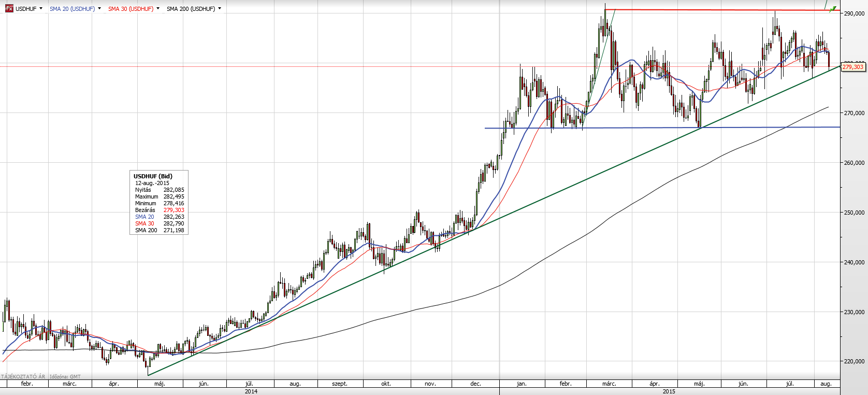Click the USDHUF (Bid) data box title
Viewport: 868px width, 395px height.
tap(153, 176)
